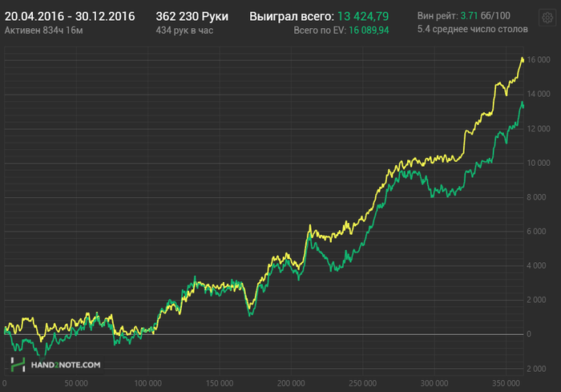Click the date range 20.04.2016 - 30.12.2016
This screenshot has height=392, width=561.
pos(70,17)
